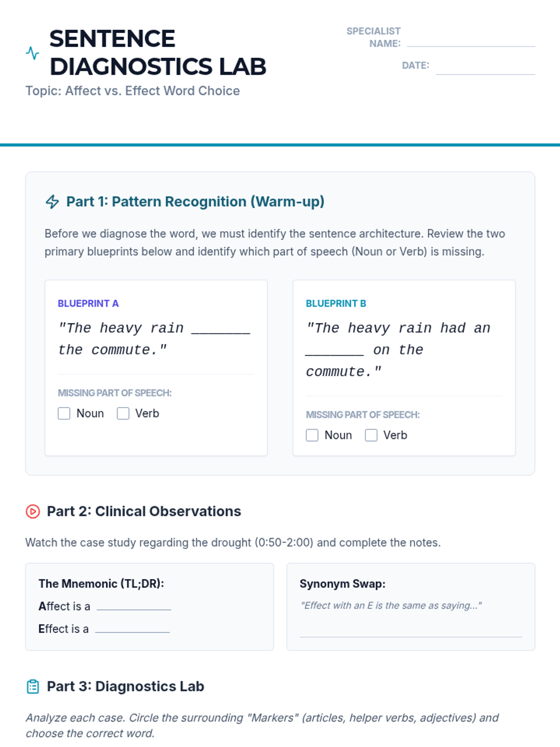Click the 'Topic: Affect vs. Effect' subtitle

[x=133, y=91]
